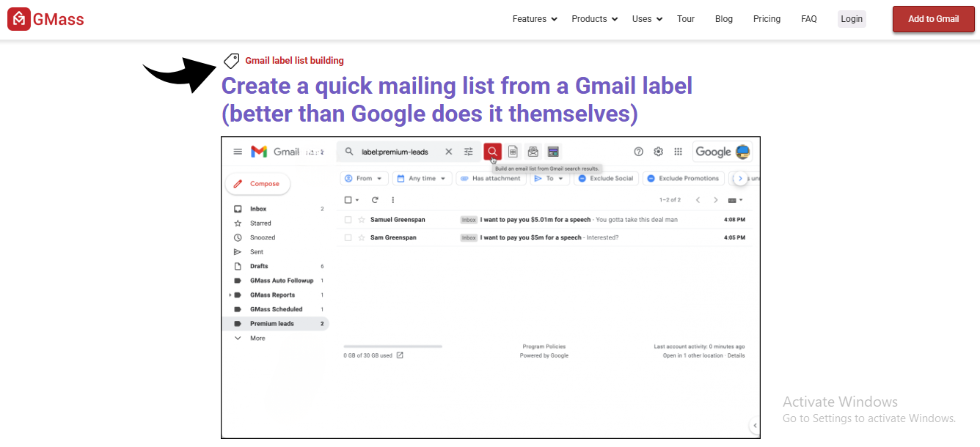Tick the checkbox for Samuel Greenspan email

click(x=348, y=219)
